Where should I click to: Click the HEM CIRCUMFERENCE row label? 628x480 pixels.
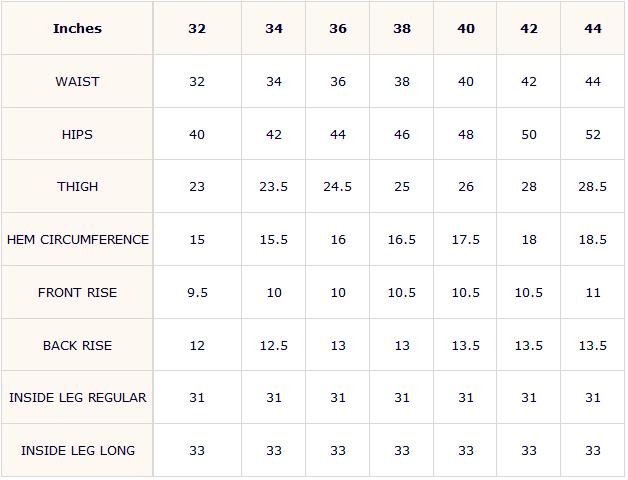78,240
